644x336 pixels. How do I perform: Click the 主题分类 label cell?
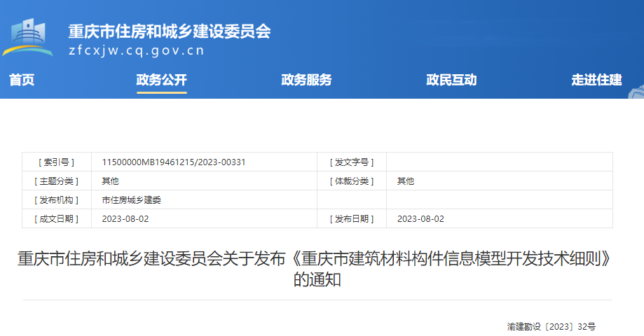(57, 181)
